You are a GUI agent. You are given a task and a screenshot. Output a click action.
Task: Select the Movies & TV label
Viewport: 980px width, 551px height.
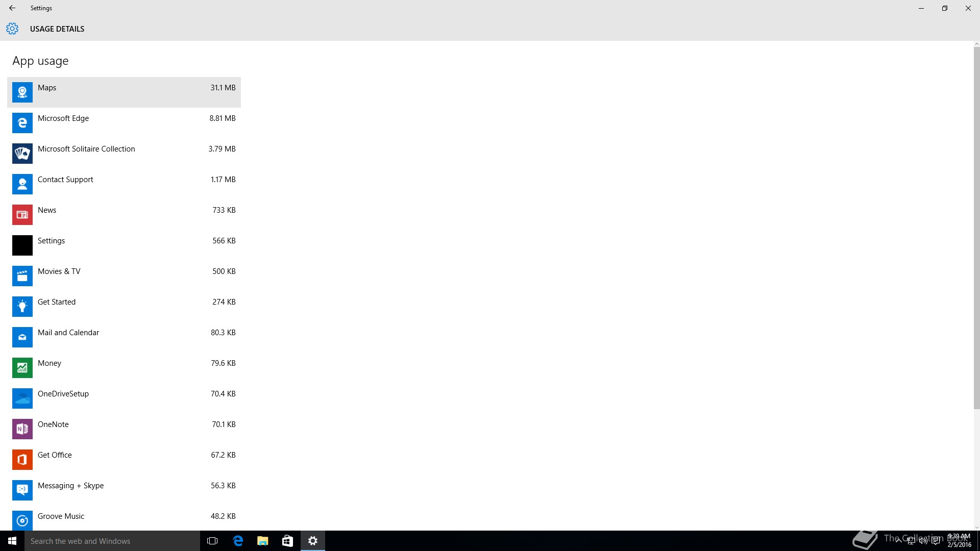pyautogui.click(x=59, y=271)
